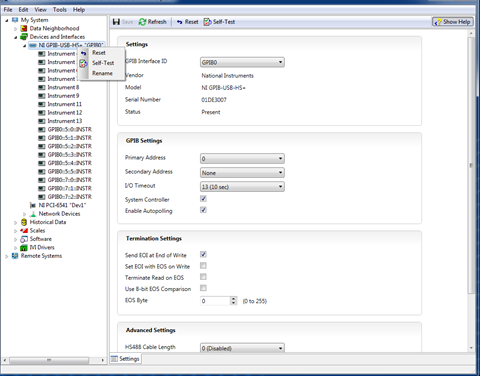
Task: Click the IVI Drivers icon
Action: 24,247
